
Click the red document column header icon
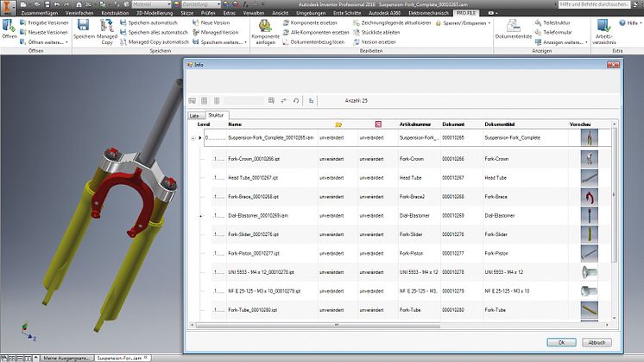tap(378, 124)
